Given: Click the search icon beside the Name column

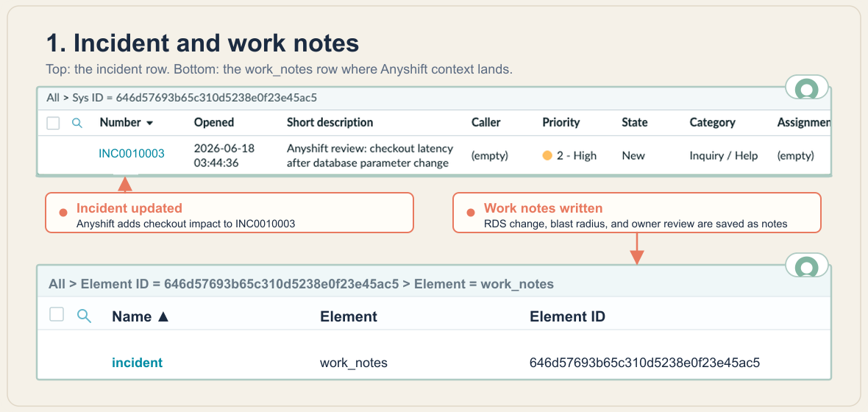Looking at the screenshot, I should pos(84,316).
